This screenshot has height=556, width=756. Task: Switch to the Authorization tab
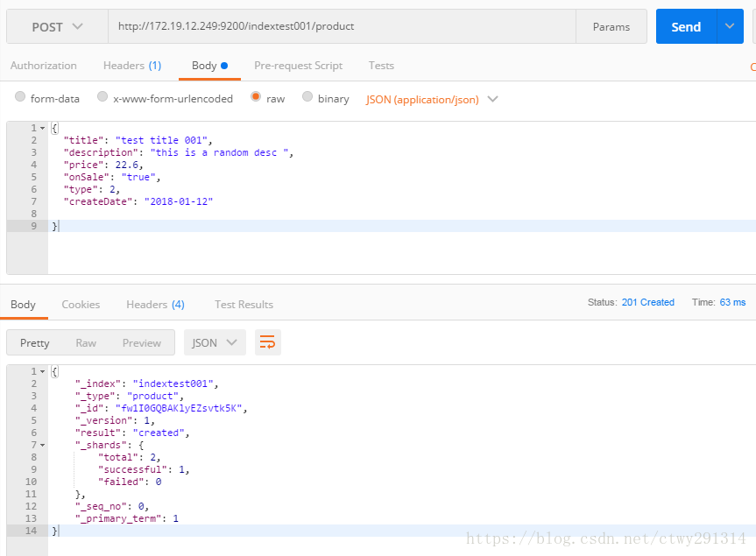point(44,66)
